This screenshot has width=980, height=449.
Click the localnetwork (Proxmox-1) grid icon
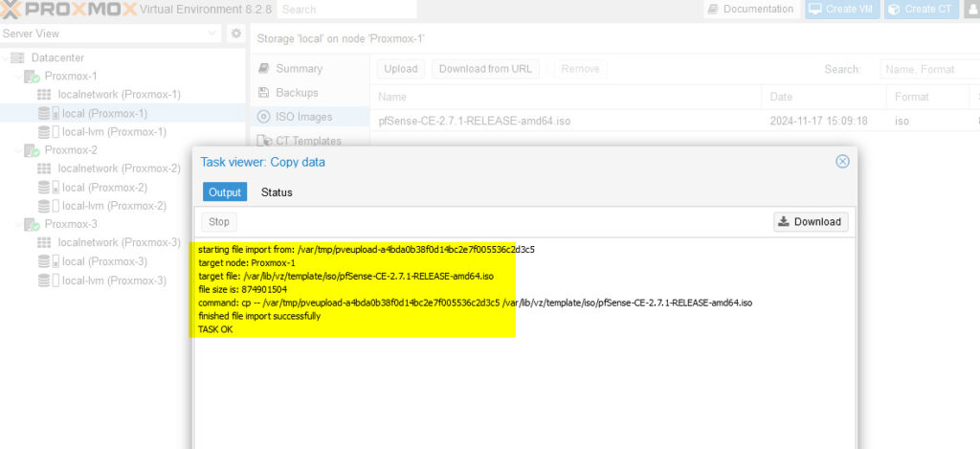coord(44,95)
